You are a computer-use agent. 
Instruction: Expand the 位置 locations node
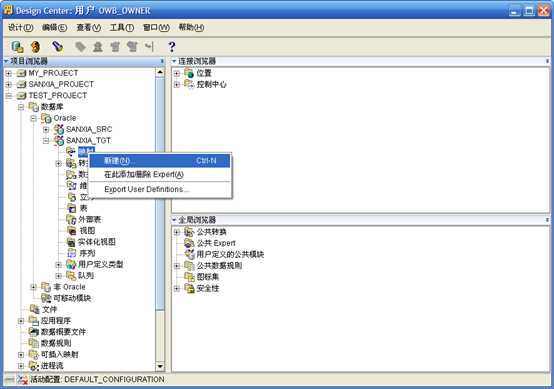(x=177, y=73)
